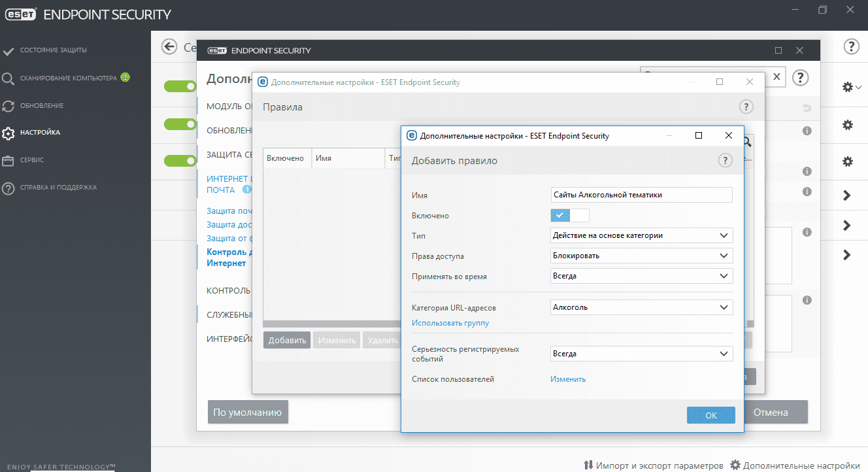Click Изменить link next to Список пользователей
Viewport: 868px width, 472px height.
click(568, 379)
